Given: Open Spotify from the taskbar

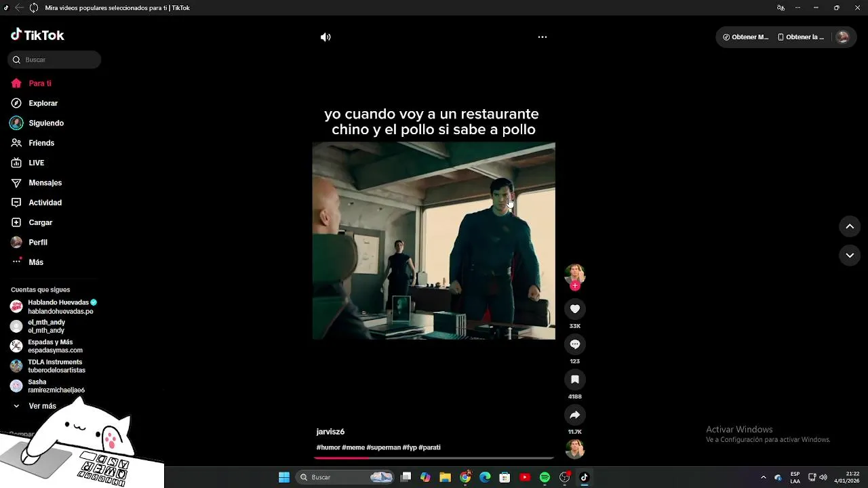Looking at the screenshot, I should 545,477.
